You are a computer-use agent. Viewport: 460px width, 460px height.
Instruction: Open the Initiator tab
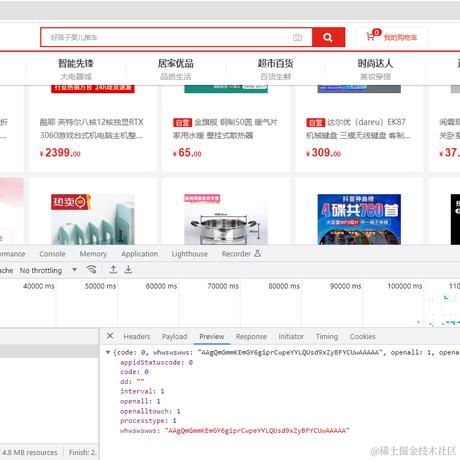[x=291, y=337]
